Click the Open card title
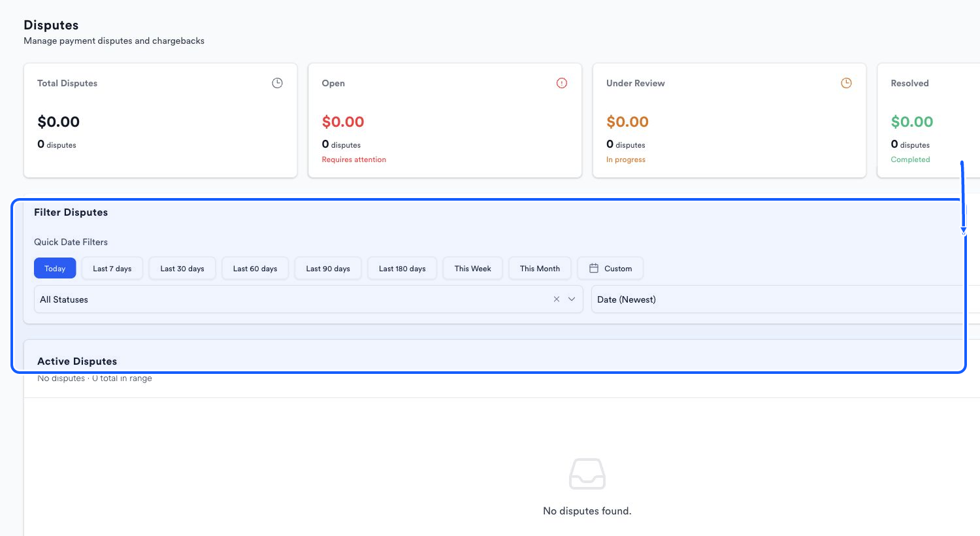 [x=333, y=83]
